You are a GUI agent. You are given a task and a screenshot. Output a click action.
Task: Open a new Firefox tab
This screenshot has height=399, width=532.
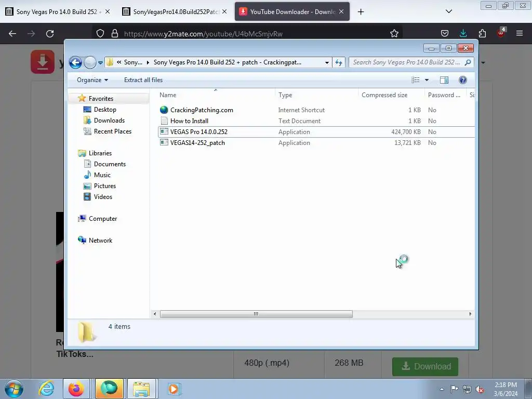[361, 12]
